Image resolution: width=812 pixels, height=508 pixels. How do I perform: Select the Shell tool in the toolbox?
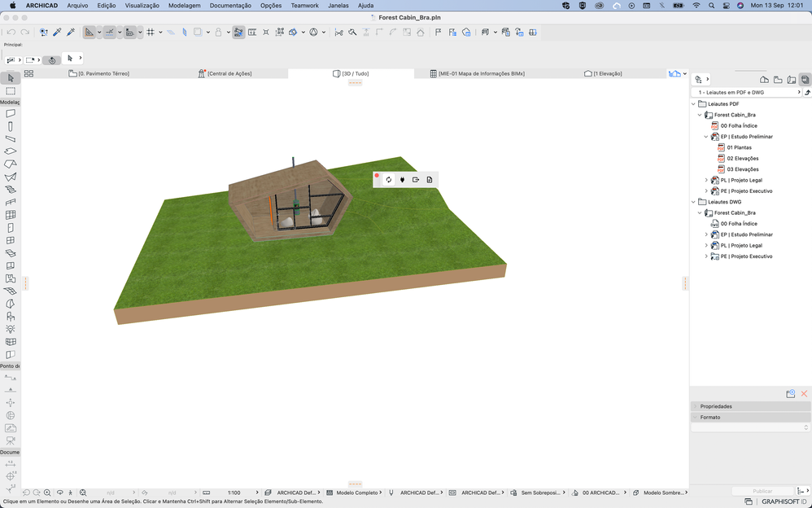tap(11, 177)
